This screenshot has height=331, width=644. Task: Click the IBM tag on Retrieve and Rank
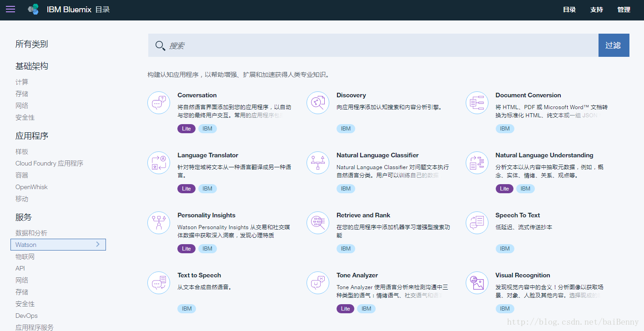[346, 249]
